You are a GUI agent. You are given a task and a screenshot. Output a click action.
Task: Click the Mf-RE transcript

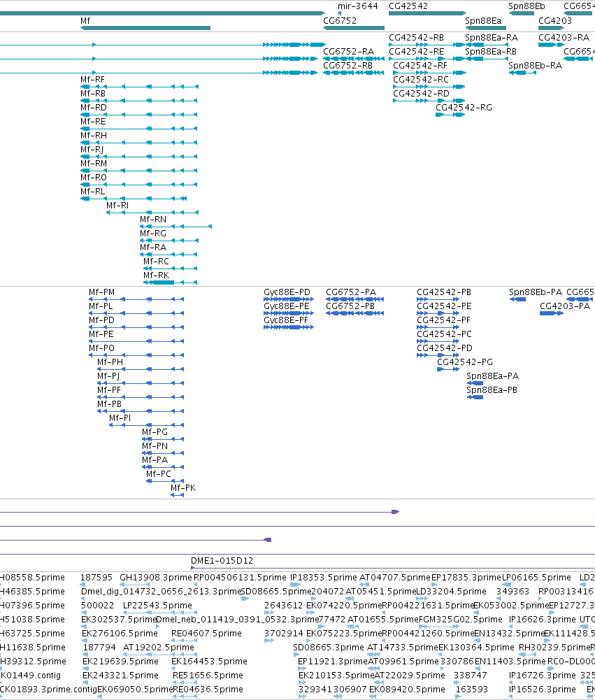pyautogui.click(x=139, y=129)
